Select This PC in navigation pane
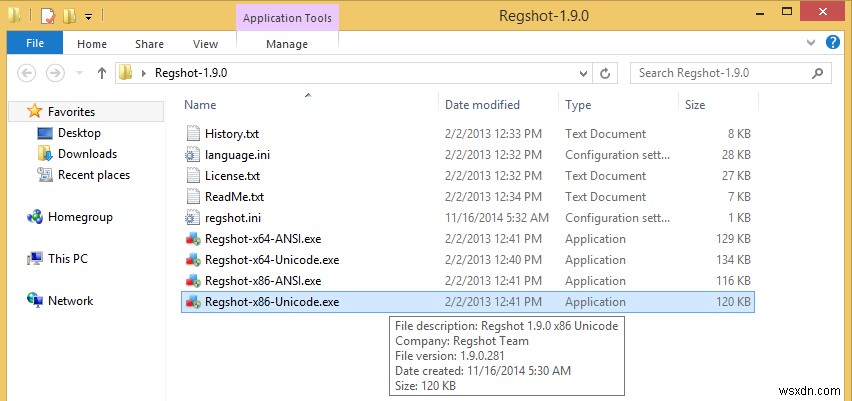 pyautogui.click(x=67, y=259)
